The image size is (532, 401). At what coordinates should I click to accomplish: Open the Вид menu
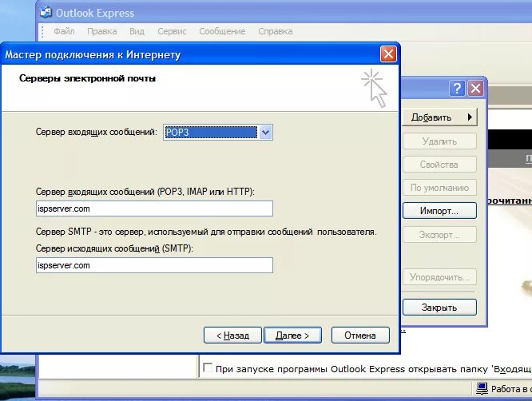(137, 31)
